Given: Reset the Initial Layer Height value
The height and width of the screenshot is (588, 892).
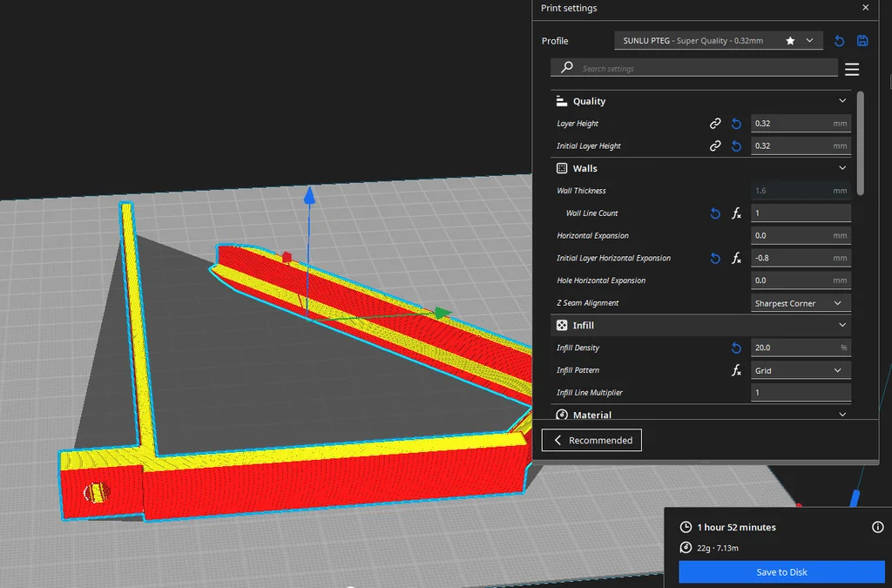Looking at the screenshot, I should tap(736, 146).
